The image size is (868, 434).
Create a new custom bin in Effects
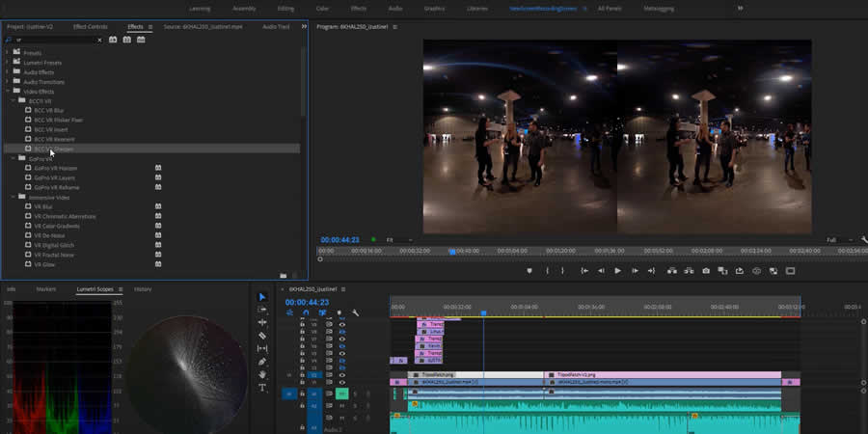point(283,276)
